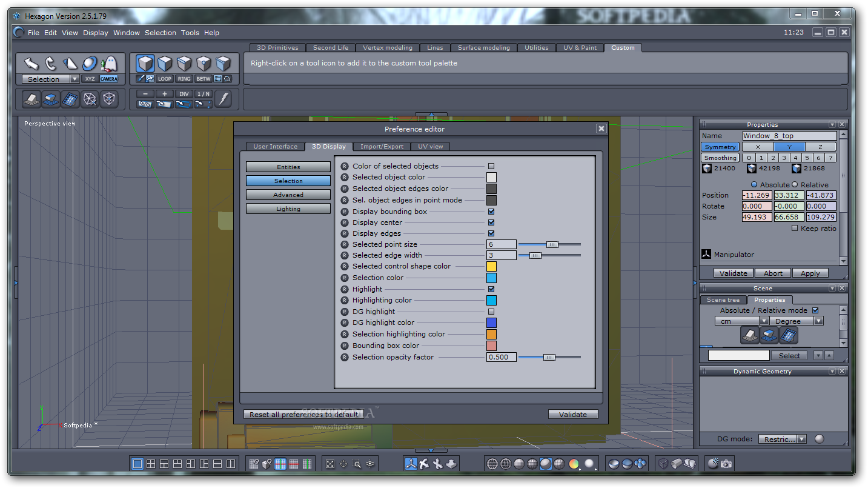Open the Entities preferences section
This screenshot has height=488, width=868.
(x=288, y=167)
